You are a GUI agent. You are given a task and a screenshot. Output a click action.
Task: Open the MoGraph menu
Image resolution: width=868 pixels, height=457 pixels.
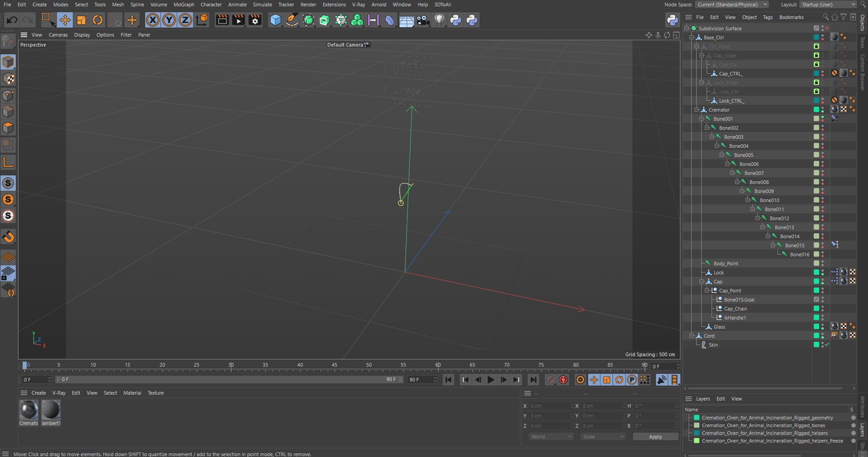(x=184, y=5)
